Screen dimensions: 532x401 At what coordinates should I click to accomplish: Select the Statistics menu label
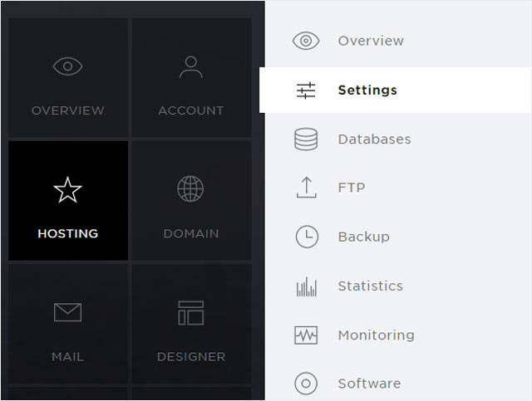(x=371, y=286)
